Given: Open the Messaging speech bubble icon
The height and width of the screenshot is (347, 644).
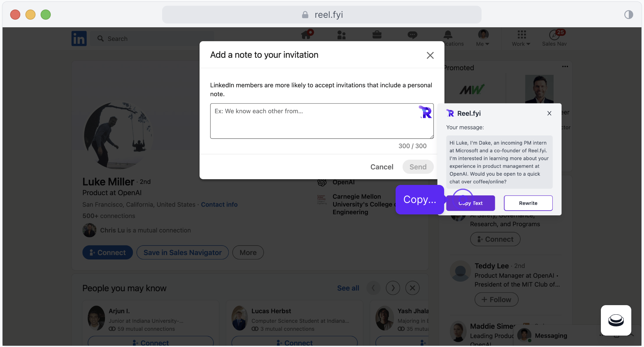Looking at the screenshot, I should (412, 35).
